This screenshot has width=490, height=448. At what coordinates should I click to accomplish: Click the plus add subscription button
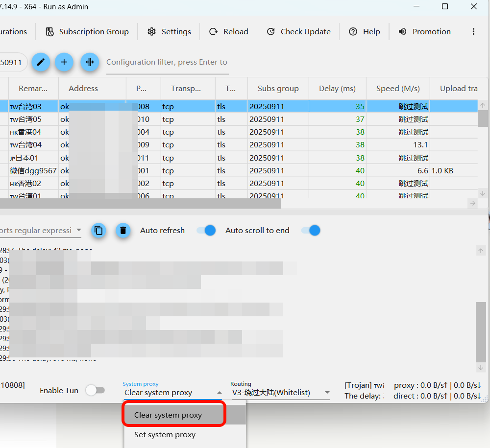(x=64, y=62)
